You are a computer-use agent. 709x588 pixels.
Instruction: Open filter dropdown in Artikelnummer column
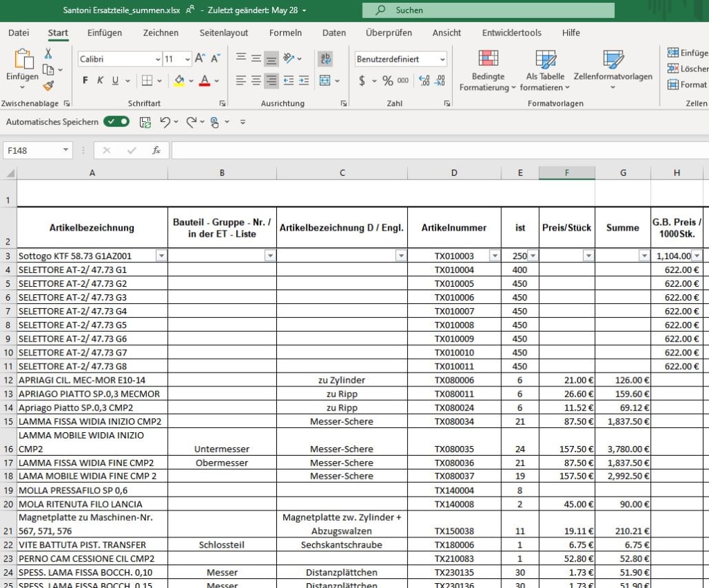coord(494,256)
